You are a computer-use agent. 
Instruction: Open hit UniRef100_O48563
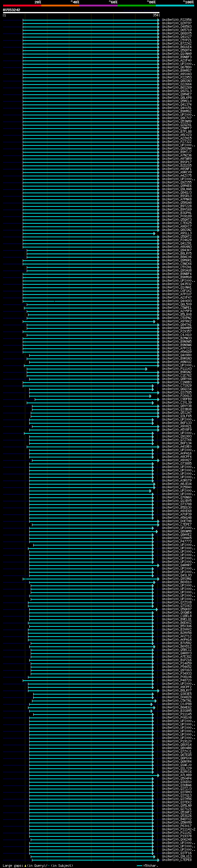(x=176, y=26)
